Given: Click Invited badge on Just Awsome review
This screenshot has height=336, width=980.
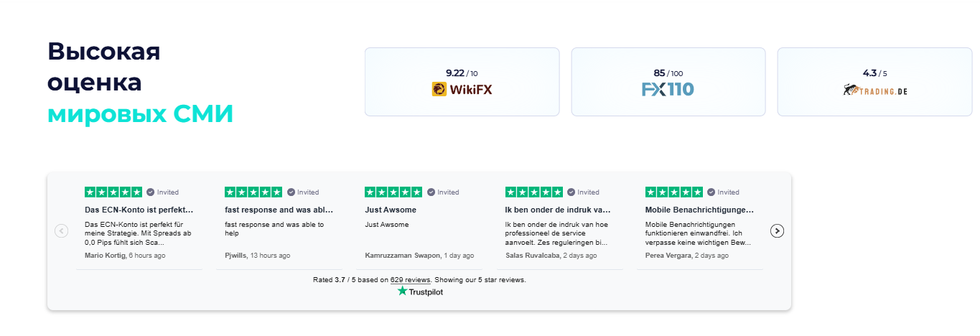Looking at the screenshot, I should [443, 192].
